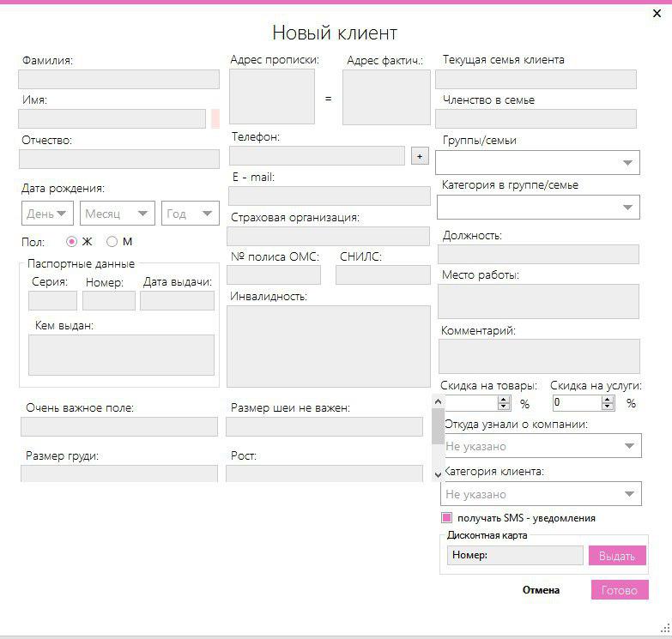Click the plus button next to Телефон

point(420,156)
